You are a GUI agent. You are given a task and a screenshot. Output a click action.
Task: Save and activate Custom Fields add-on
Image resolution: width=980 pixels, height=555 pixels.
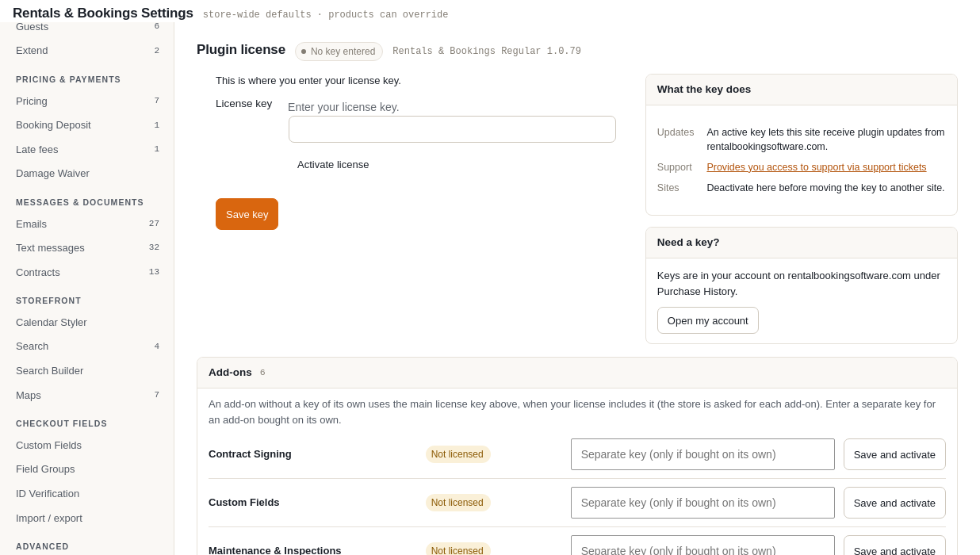pos(894,503)
